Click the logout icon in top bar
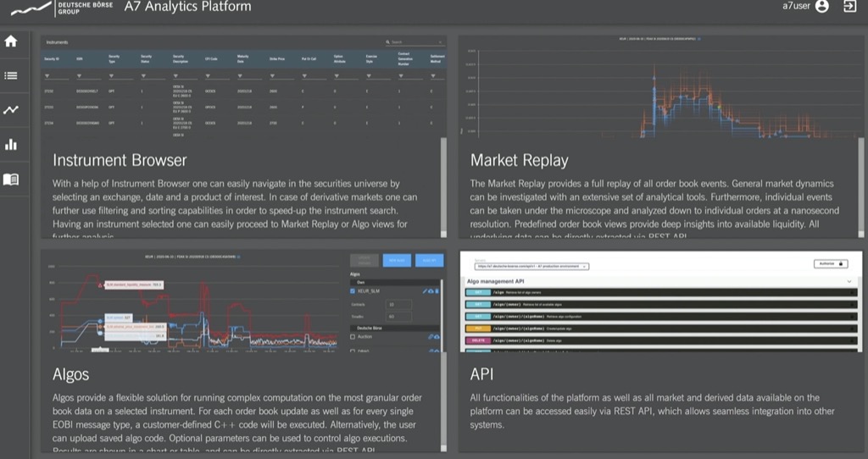 (849, 7)
